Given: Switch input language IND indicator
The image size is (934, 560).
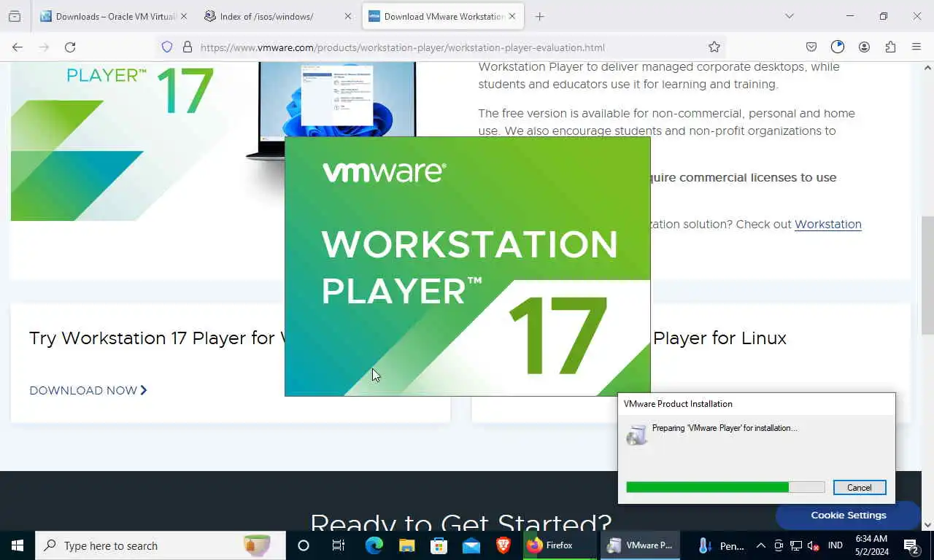Looking at the screenshot, I should pos(835,545).
